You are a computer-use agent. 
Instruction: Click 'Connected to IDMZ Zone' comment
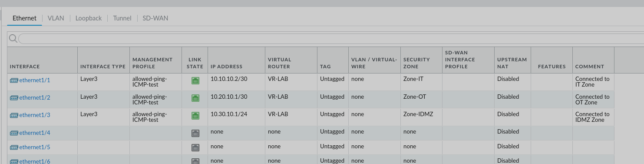[592, 117]
